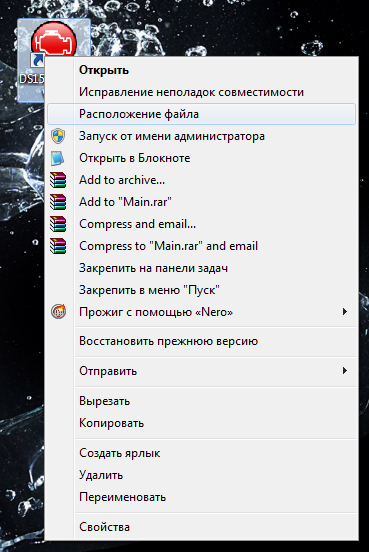Select Compress and email...
This screenshot has height=552, width=369.
201,224
